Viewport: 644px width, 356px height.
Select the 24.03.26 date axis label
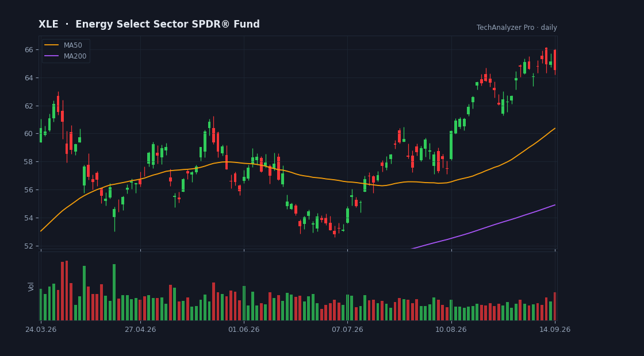coord(41,330)
